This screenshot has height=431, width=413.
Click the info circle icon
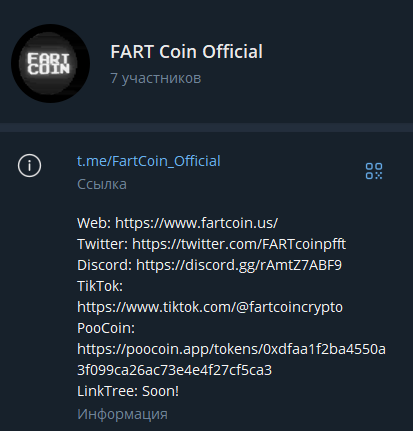tap(29, 165)
